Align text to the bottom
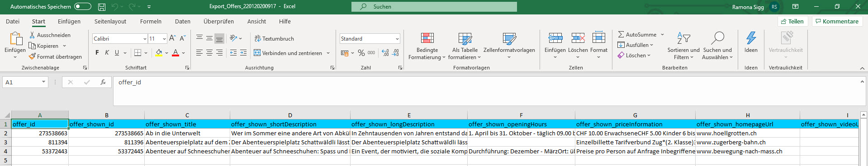 [219, 38]
